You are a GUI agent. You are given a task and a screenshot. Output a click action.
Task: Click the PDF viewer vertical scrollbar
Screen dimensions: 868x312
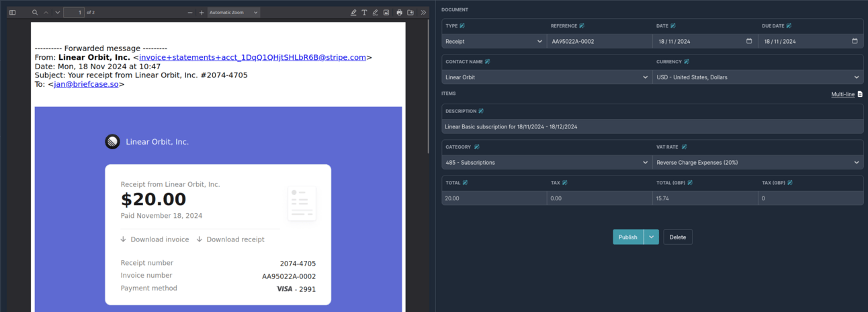[428, 87]
